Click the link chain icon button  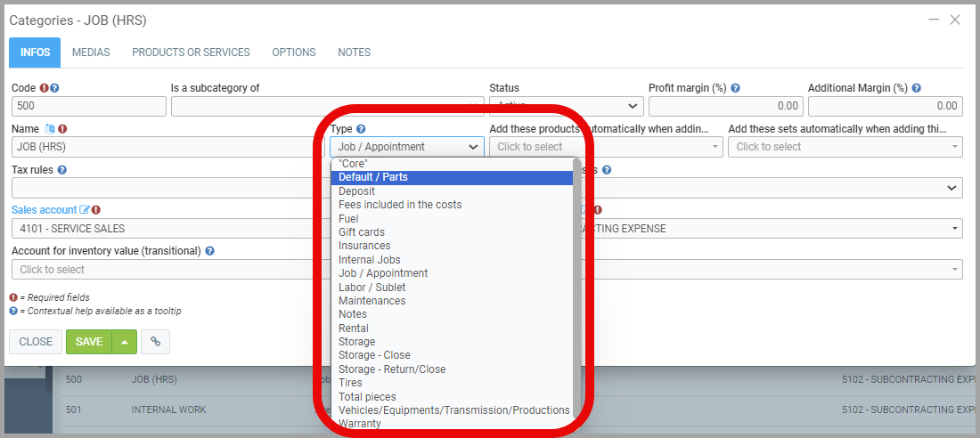[155, 342]
